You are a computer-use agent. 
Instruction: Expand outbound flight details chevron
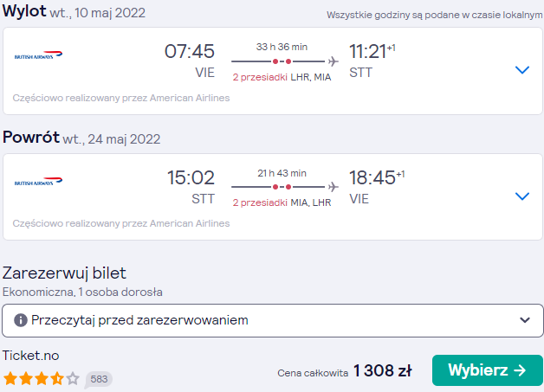point(522,70)
